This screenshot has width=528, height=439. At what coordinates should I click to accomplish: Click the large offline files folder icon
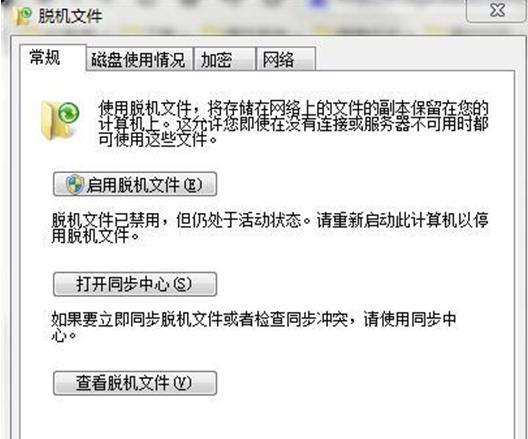coord(60,121)
